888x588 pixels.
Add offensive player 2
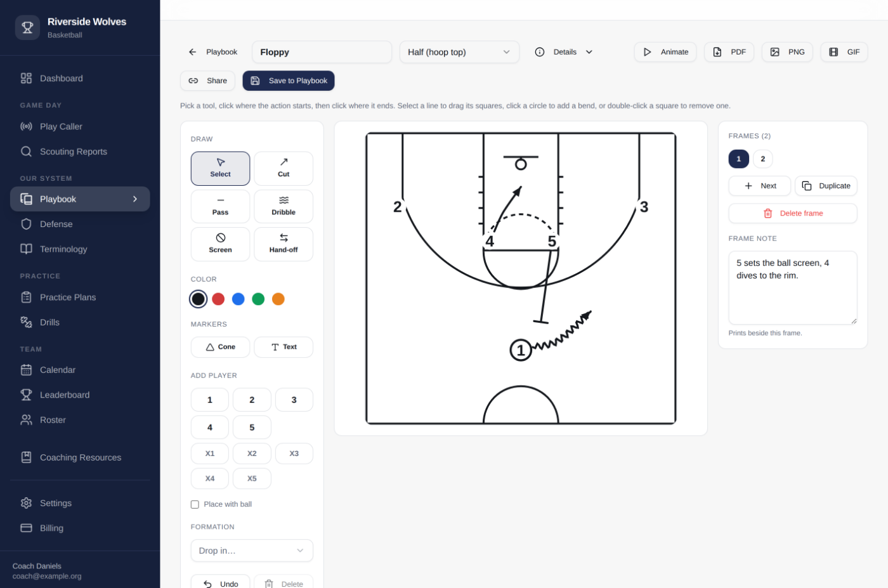(x=252, y=400)
